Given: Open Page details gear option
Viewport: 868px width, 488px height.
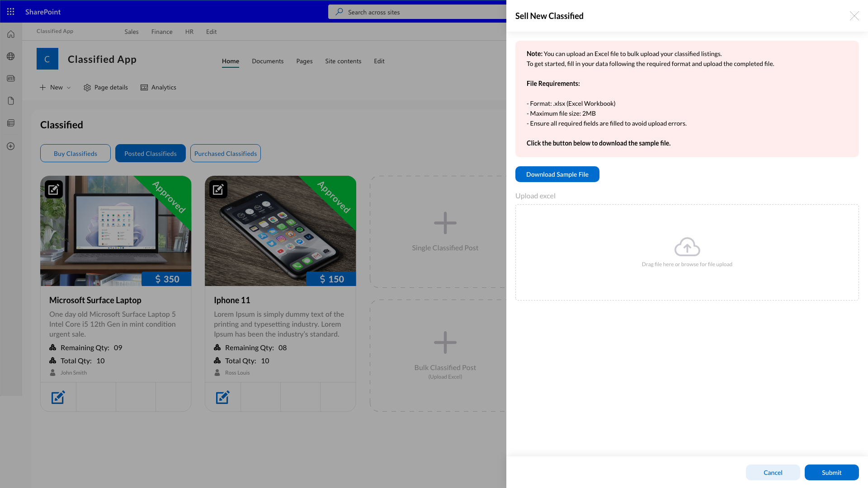Looking at the screenshot, I should click(x=106, y=87).
